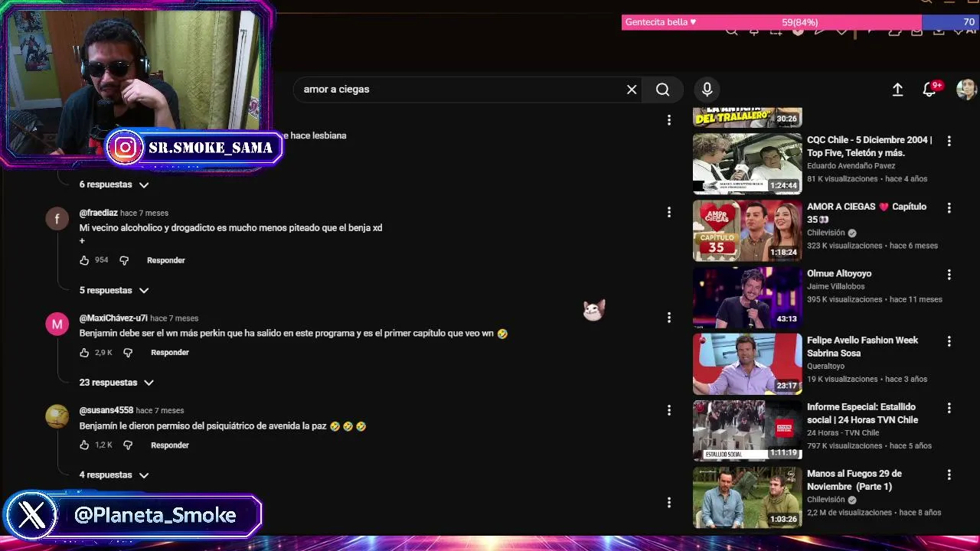This screenshot has width=980, height=551.
Task: Show more of @fraediaz comment text
Action: [x=82, y=241]
